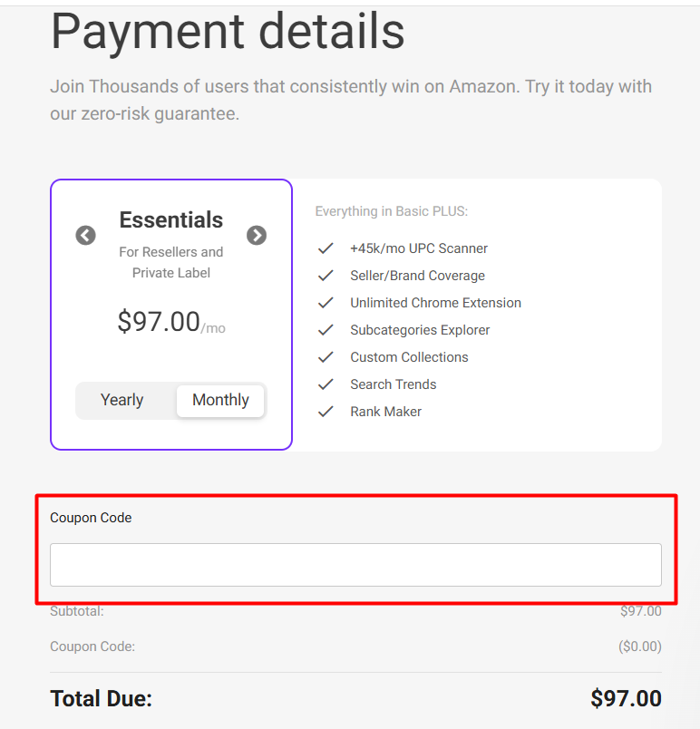The height and width of the screenshot is (729, 700).
Task: Click the checkmark beside Unlimited Chrome Extension
Action: pos(326,302)
